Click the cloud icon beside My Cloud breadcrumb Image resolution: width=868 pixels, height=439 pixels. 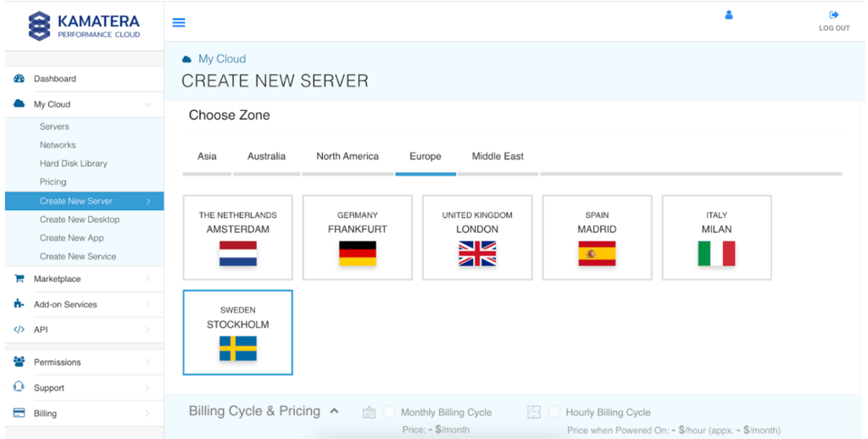click(x=187, y=59)
